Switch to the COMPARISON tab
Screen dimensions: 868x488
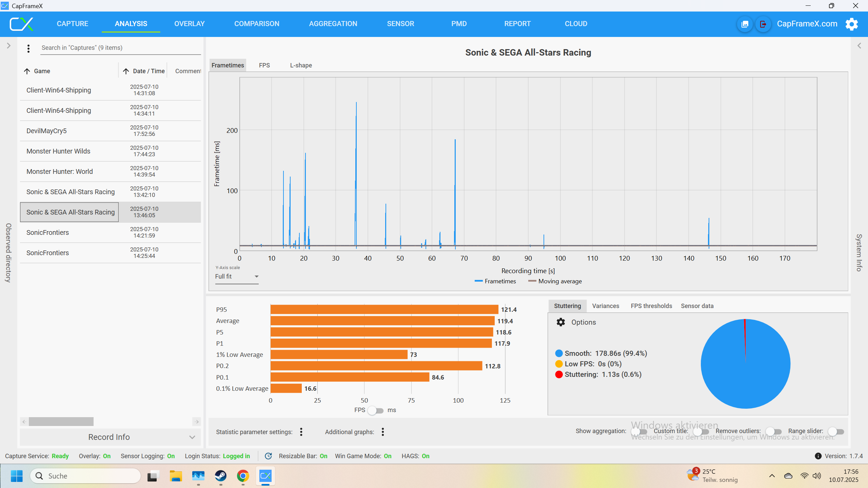click(257, 24)
